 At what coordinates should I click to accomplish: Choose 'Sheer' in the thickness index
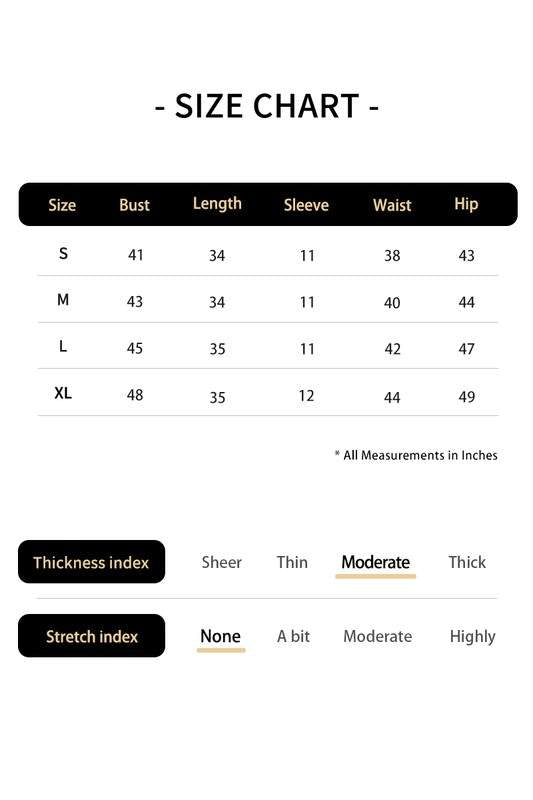221,562
